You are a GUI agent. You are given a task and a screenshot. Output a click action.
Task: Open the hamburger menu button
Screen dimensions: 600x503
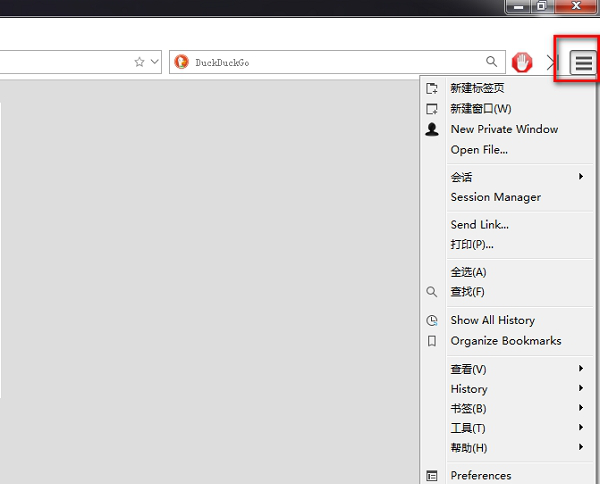pyautogui.click(x=583, y=62)
